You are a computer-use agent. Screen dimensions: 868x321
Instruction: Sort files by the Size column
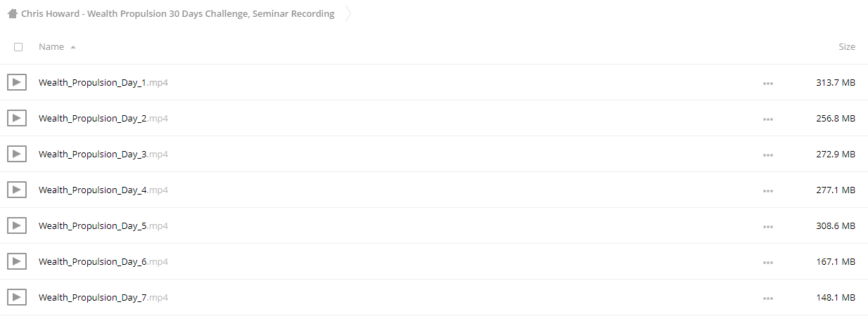847,46
